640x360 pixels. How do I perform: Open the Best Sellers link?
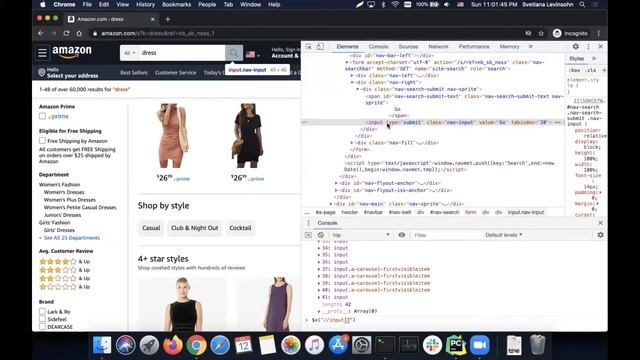(x=134, y=73)
